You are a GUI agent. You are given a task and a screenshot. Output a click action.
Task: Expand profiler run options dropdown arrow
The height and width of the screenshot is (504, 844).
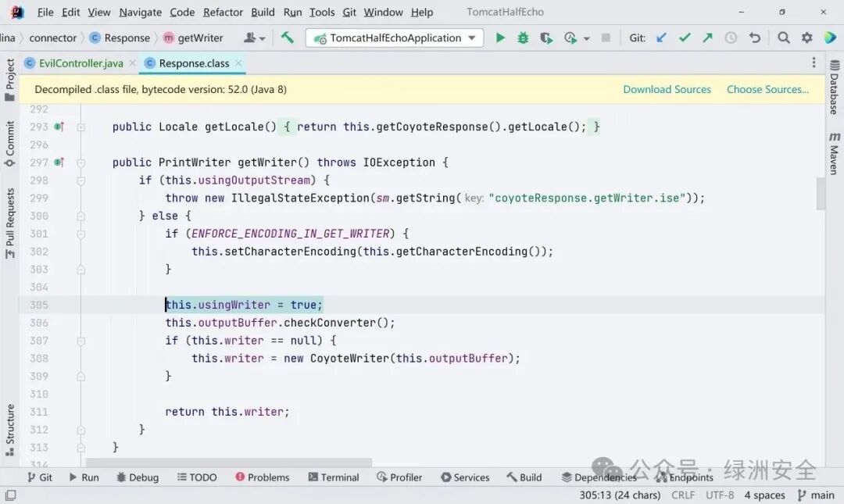pyautogui.click(x=587, y=38)
